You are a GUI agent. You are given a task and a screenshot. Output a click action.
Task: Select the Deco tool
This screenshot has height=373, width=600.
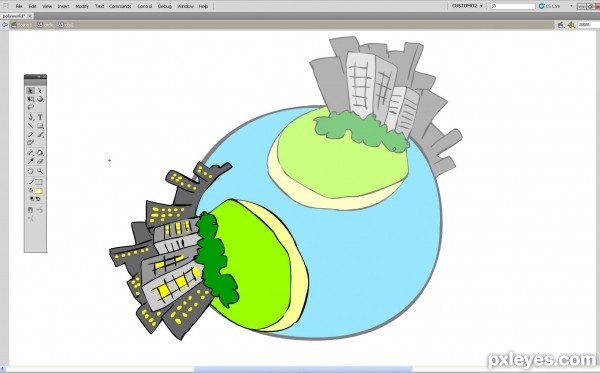30,143
